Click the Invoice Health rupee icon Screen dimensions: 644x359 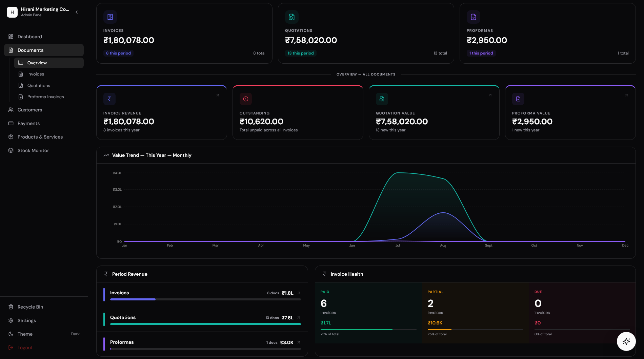click(x=325, y=274)
